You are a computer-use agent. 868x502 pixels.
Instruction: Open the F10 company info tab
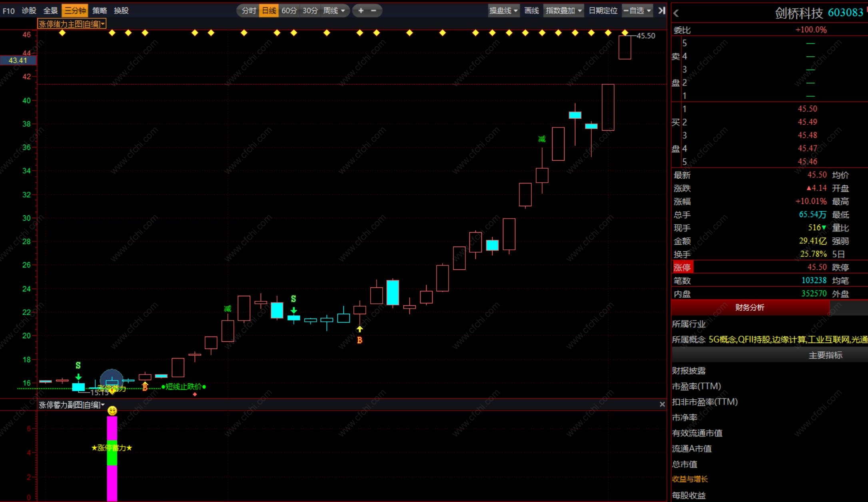(8, 11)
